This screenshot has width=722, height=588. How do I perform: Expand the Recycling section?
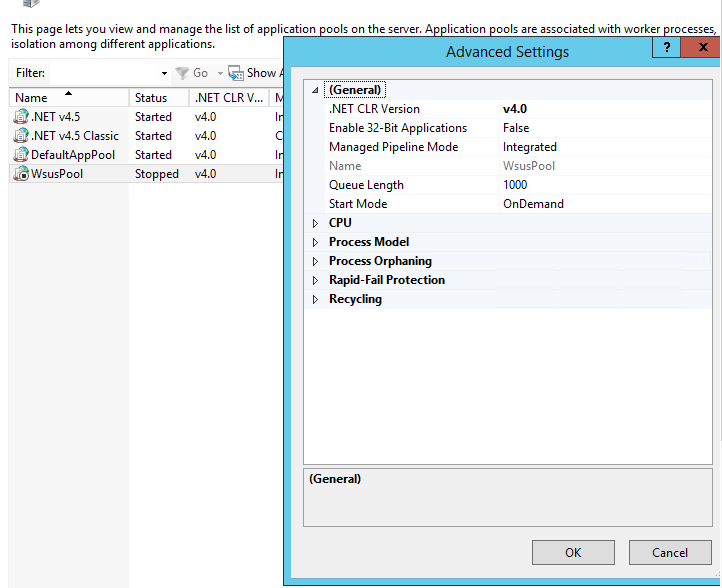pos(315,299)
